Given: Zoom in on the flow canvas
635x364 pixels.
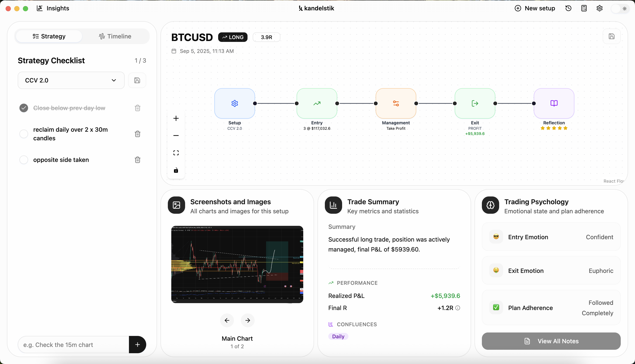Looking at the screenshot, I should pyautogui.click(x=176, y=118).
